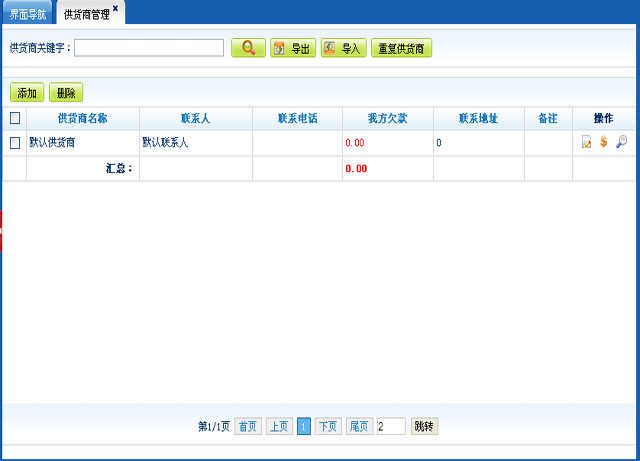Click the 导入 import button
Image resolution: width=640 pixels, height=461 pixels.
[343, 48]
